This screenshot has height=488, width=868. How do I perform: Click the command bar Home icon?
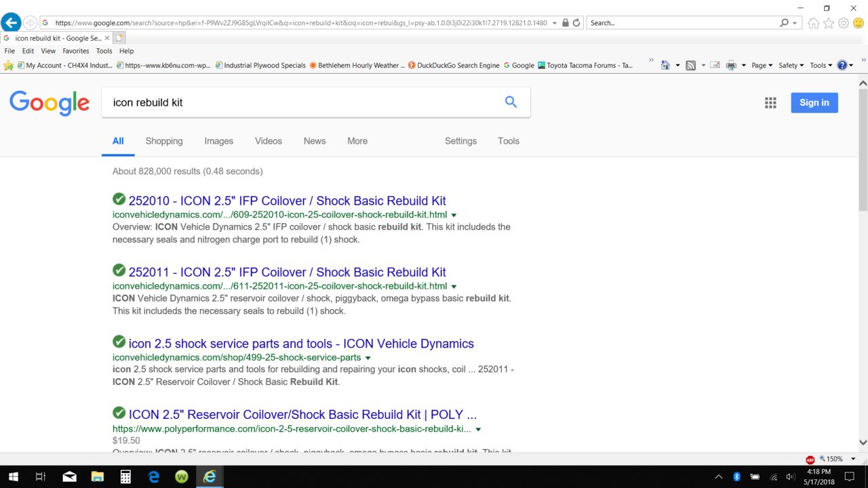pos(665,65)
